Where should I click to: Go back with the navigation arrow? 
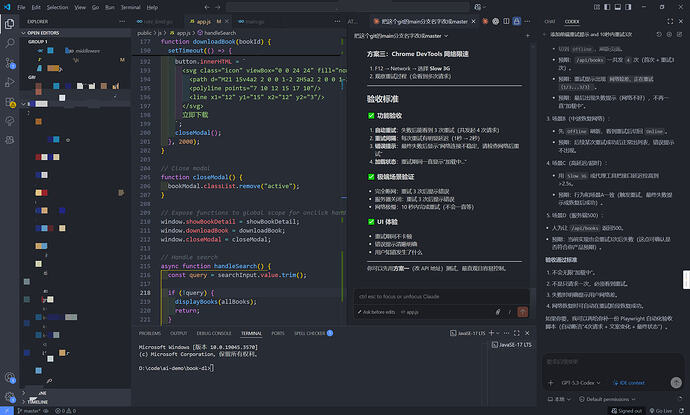(207, 7)
